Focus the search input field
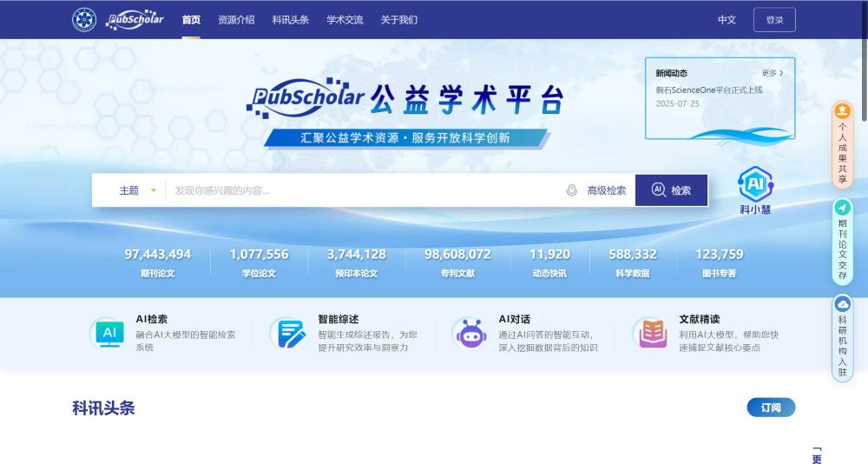 click(x=365, y=190)
